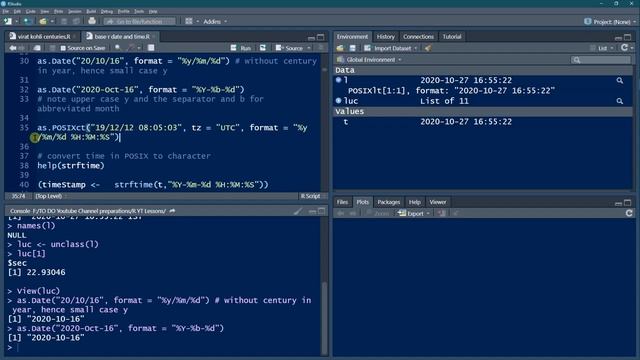The height and width of the screenshot is (360, 640).
Task: Expand recent files dropdown beside open icon
Action: (52, 21)
